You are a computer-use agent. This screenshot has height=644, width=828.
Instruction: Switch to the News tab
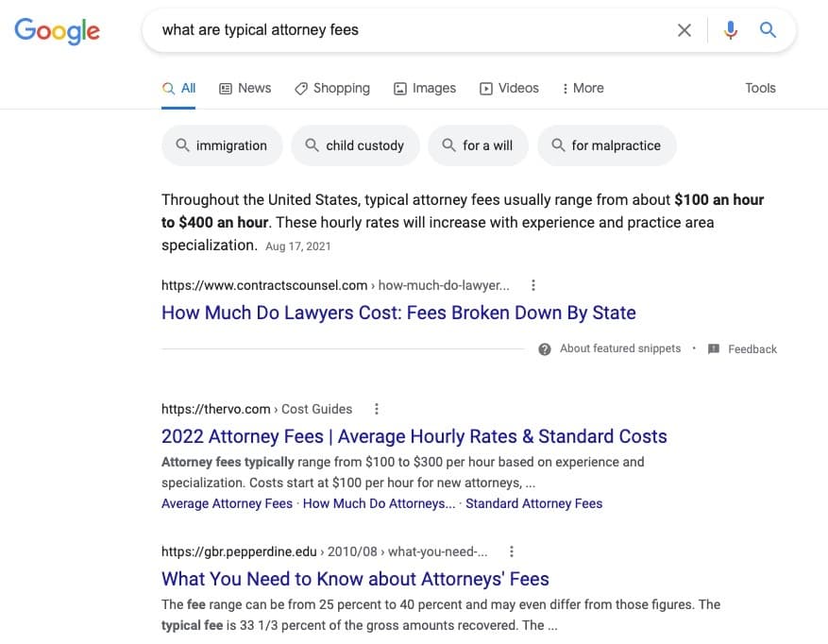click(x=245, y=88)
